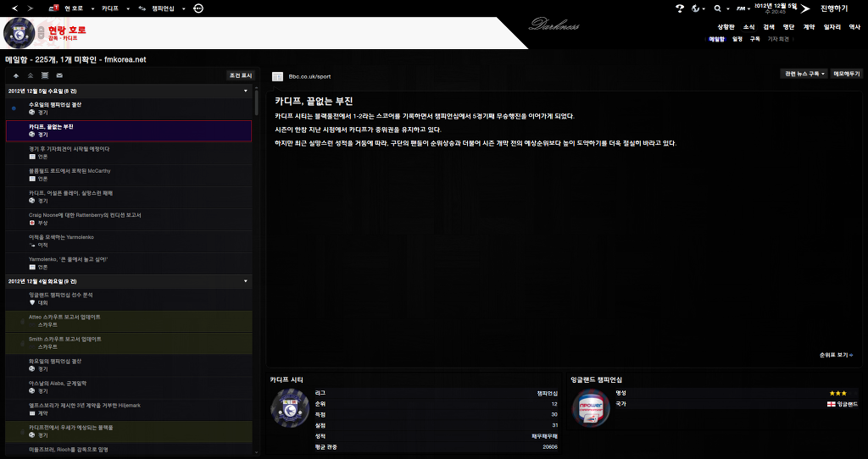Open the Smith 스카우트 보고서 업데이트 message
868x459 pixels.
(x=129, y=344)
